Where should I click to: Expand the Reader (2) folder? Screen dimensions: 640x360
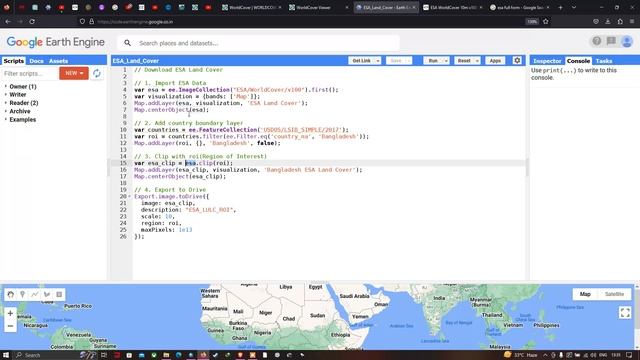pyautogui.click(x=6, y=103)
